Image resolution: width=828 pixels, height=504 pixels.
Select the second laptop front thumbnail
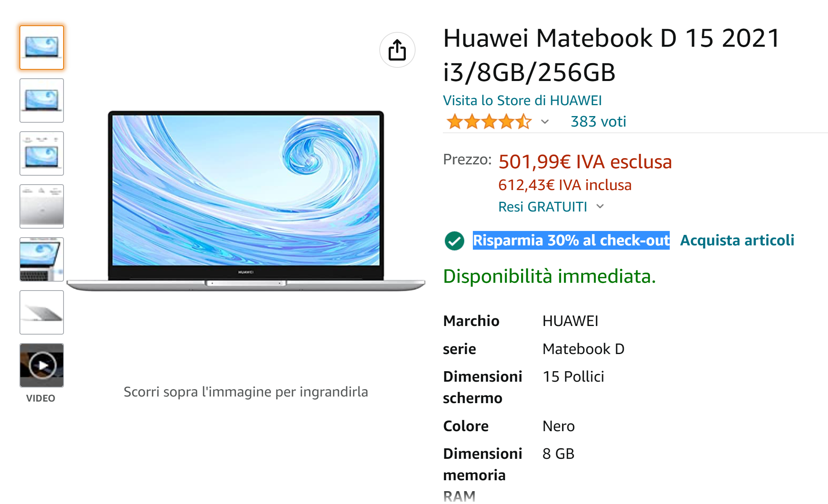point(42,100)
